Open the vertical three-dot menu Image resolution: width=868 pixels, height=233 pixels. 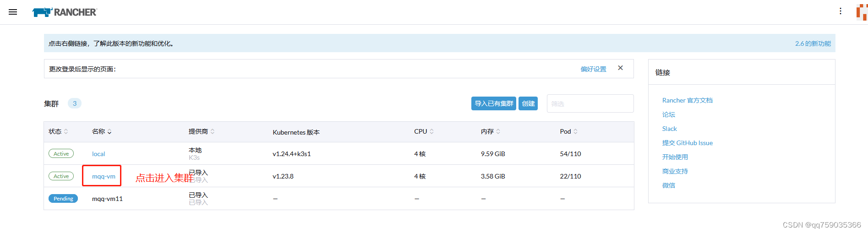[841, 11]
